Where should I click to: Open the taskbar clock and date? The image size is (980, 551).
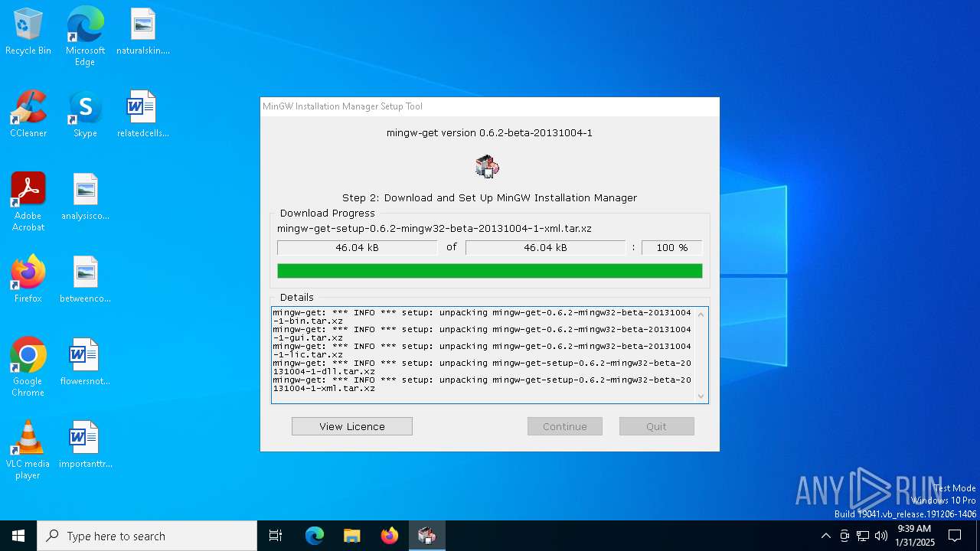pyautogui.click(x=914, y=536)
